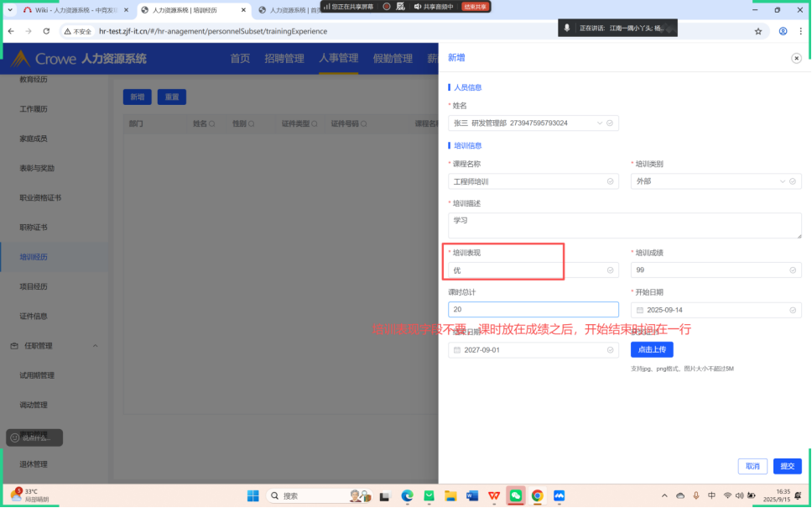Click the taskbar volume icon
Image resolution: width=812 pixels, height=508 pixels.
coord(740,495)
